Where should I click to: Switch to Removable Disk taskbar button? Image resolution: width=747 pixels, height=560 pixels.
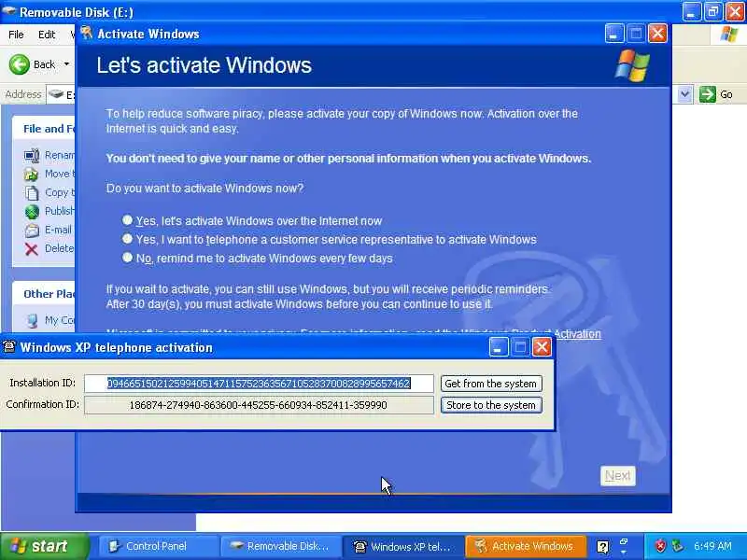(280, 546)
